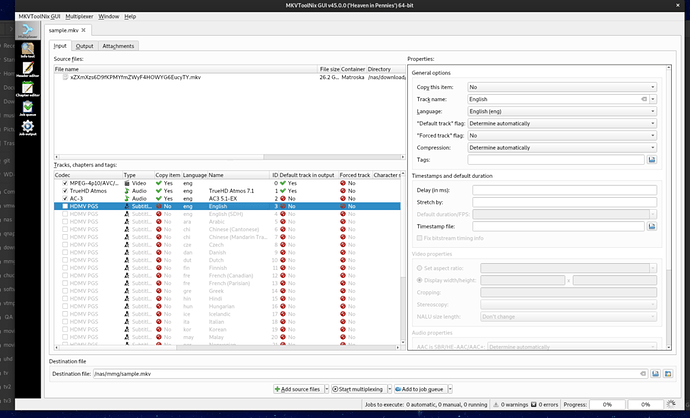Image resolution: width=690 pixels, height=418 pixels.
Task: Enable the Czech subtitle track checkbox
Action: [x=65, y=245]
